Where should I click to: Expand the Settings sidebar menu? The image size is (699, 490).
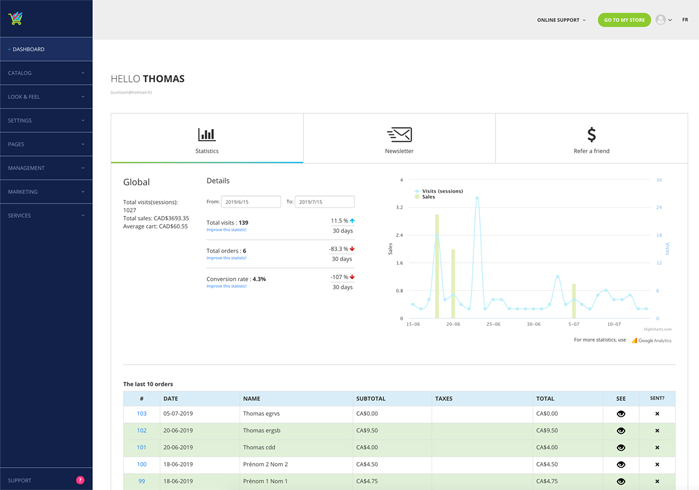pyautogui.click(x=46, y=120)
